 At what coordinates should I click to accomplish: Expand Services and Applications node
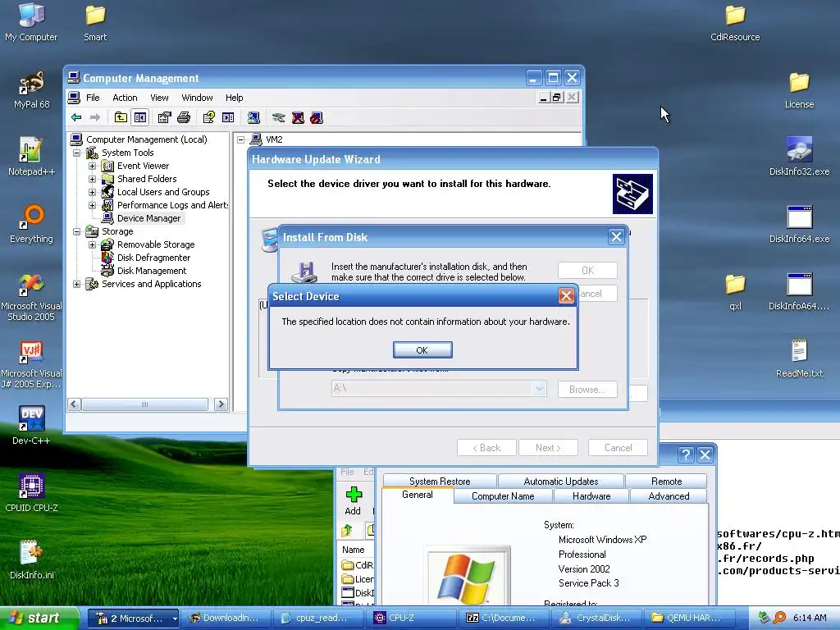76,284
